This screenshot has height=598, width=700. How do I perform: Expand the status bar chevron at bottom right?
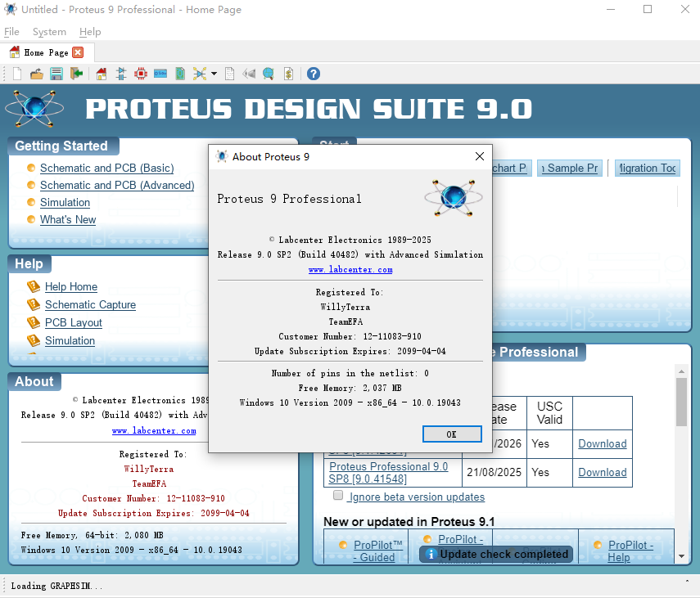tap(686, 582)
